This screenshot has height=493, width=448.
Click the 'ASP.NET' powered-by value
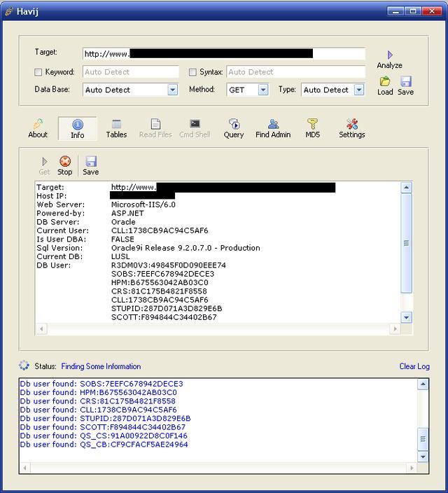click(127, 213)
